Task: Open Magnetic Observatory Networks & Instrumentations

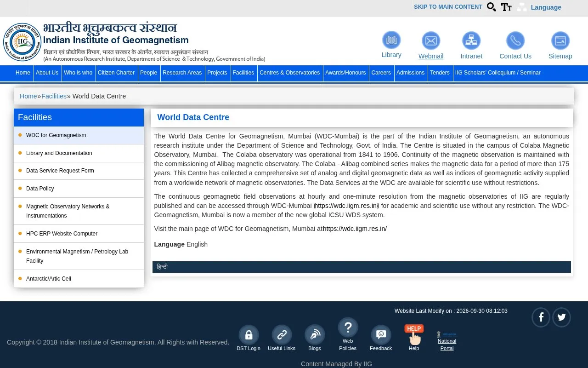Action: (79, 211)
